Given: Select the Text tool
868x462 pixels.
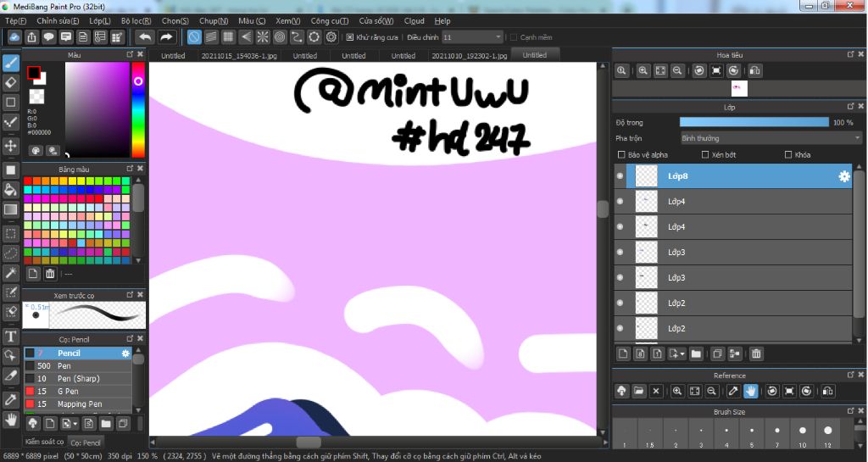Looking at the screenshot, I should click(10, 337).
